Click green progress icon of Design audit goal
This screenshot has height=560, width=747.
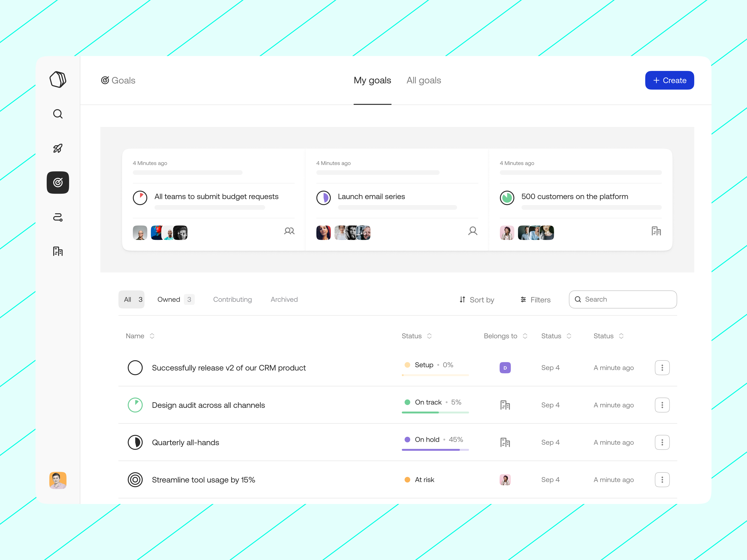tap(135, 405)
